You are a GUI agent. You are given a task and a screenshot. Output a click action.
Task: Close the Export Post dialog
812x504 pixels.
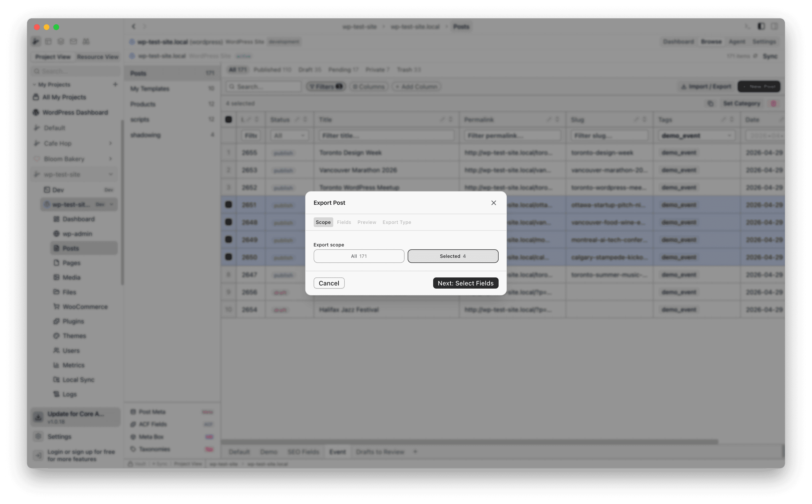(x=494, y=203)
